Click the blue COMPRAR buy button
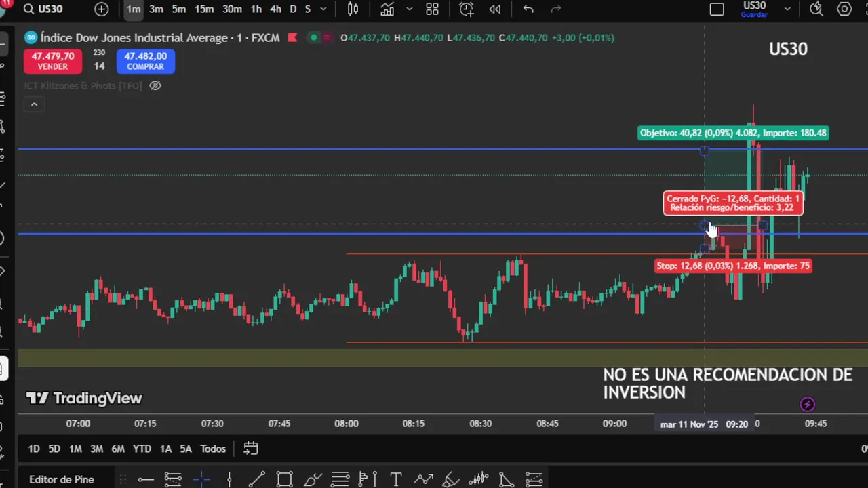This screenshot has height=488, width=868. coord(145,61)
